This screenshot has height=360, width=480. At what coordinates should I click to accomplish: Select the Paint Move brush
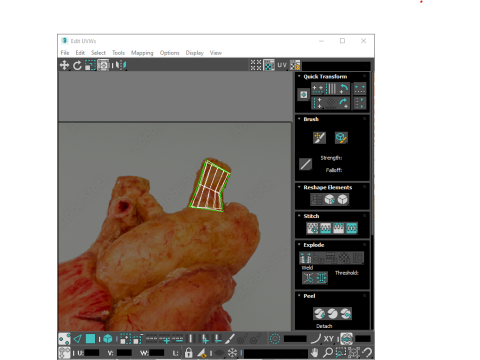click(x=319, y=138)
